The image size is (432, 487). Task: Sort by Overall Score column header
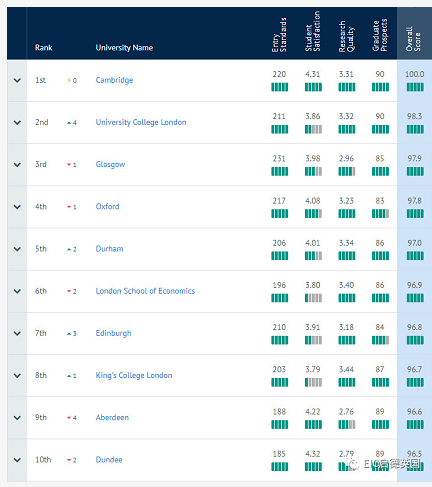click(x=413, y=39)
